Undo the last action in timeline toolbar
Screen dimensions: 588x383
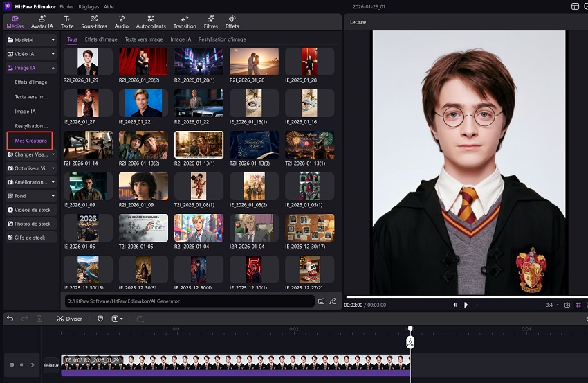point(10,319)
